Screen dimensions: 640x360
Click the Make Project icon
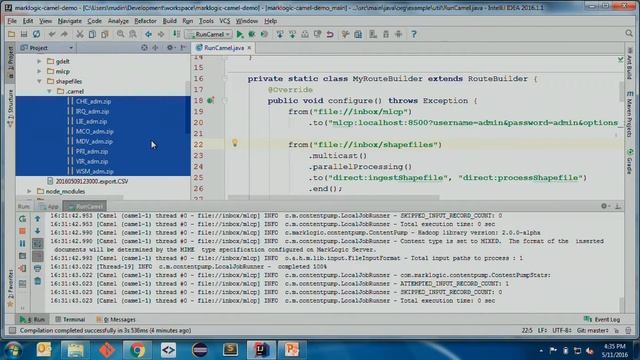click(x=176, y=34)
